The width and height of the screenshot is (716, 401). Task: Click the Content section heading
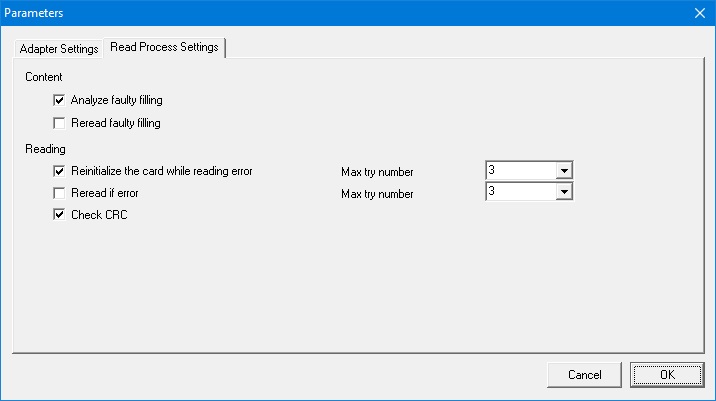44,77
